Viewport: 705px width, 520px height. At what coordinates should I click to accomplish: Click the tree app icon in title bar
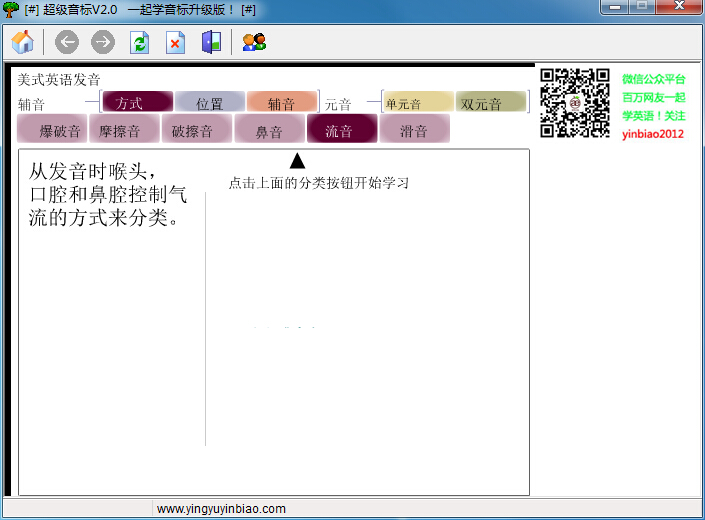coord(11,9)
